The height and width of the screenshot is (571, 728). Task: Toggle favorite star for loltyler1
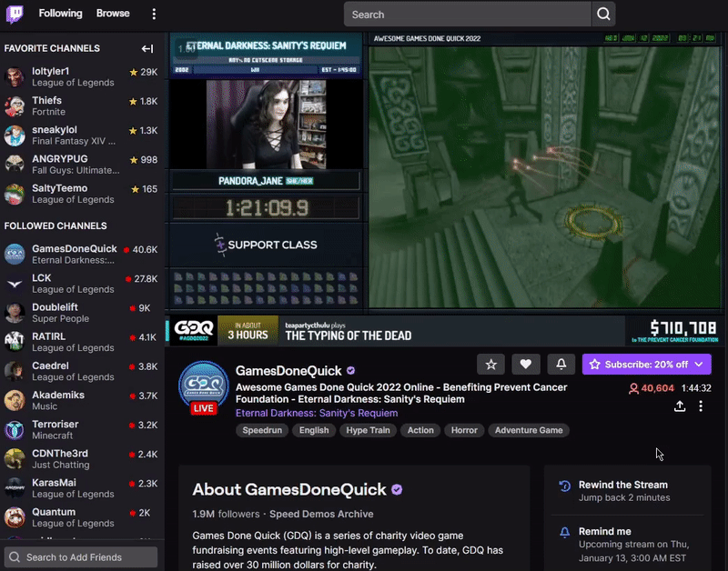point(134,72)
